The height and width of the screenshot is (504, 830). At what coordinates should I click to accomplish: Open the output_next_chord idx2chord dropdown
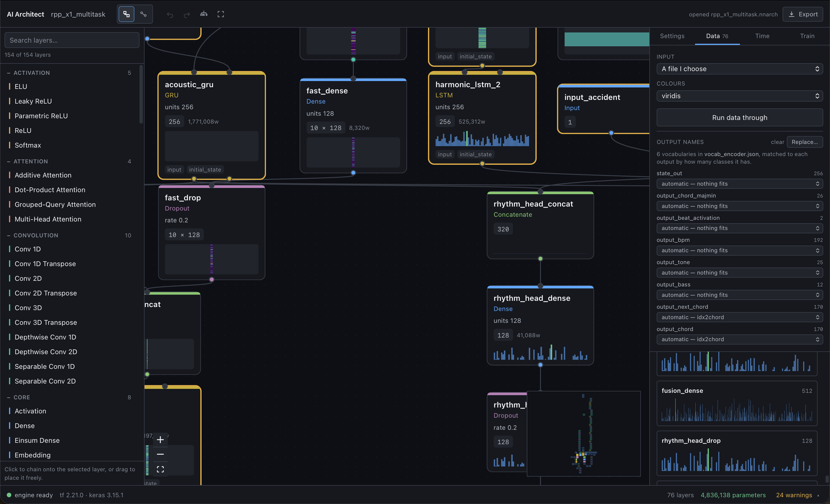pyautogui.click(x=740, y=317)
